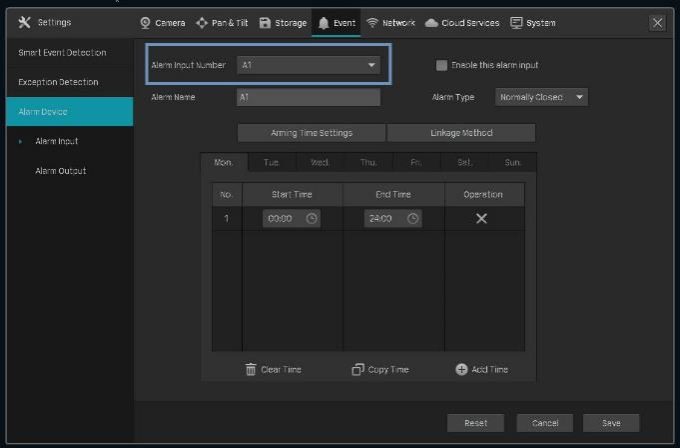
Task: Click the Alarm Name input field
Action: pyautogui.click(x=308, y=97)
